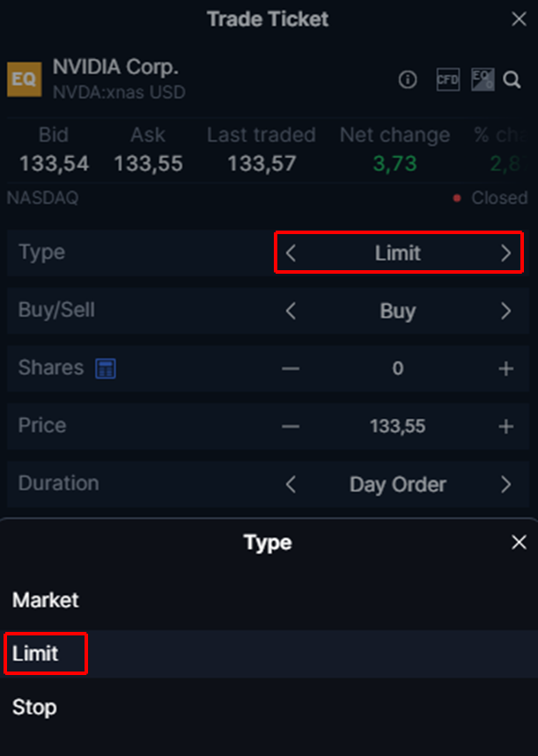Increase Shares with plus button
538x756 pixels.
point(505,369)
